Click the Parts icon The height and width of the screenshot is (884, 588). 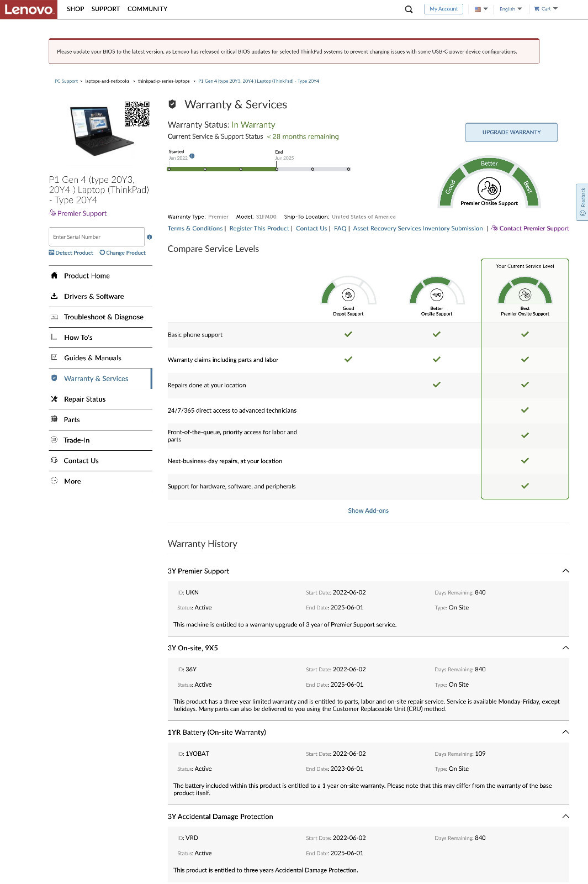point(54,419)
